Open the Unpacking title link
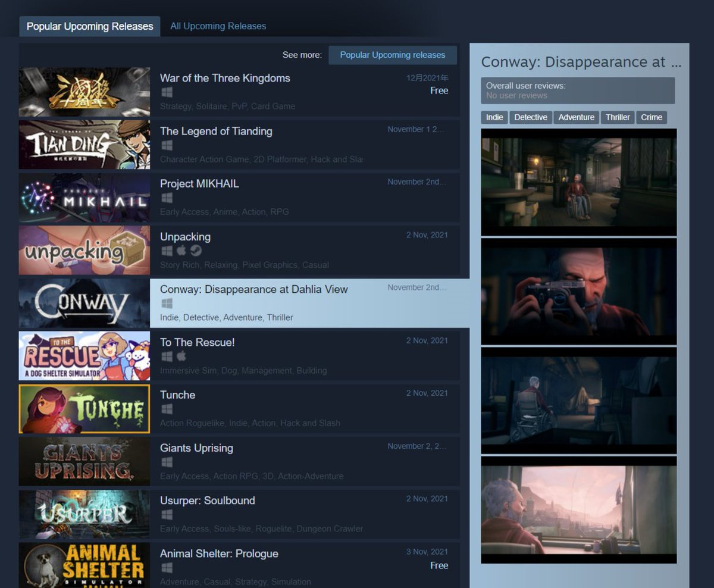This screenshot has height=588, width=714. pyautogui.click(x=185, y=237)
